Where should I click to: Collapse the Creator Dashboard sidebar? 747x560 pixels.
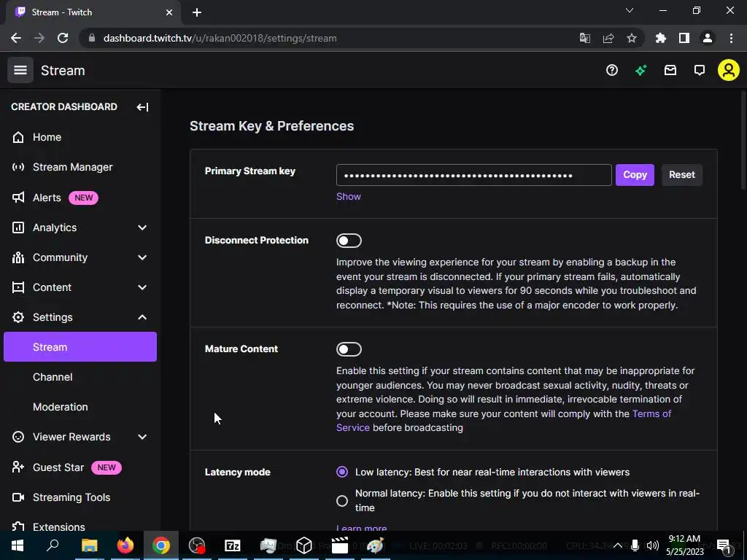click(x=142, y=106)
